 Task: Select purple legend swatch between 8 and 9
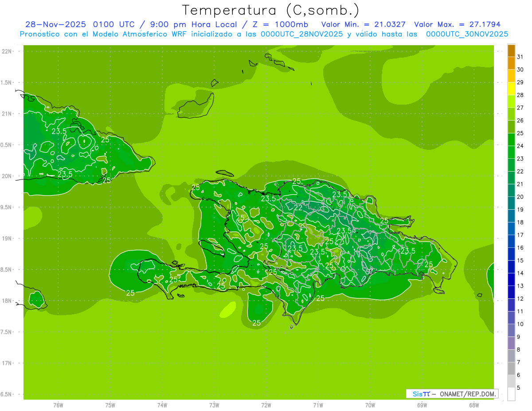[x=511, y=343]
